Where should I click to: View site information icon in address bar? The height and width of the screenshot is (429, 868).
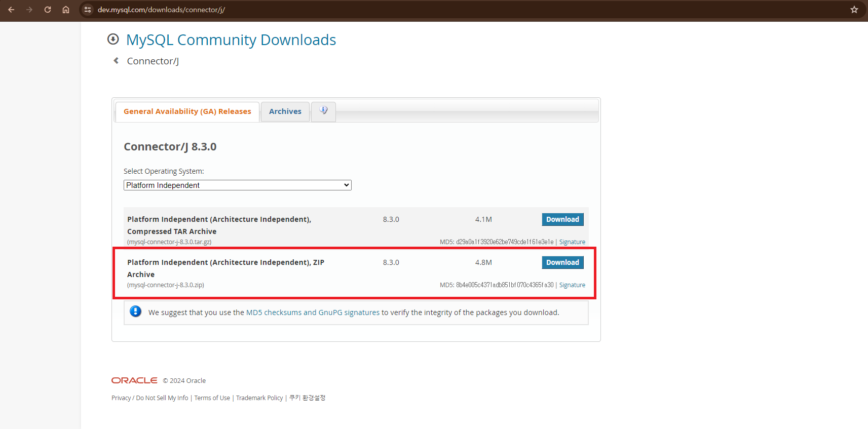(88, 10)
